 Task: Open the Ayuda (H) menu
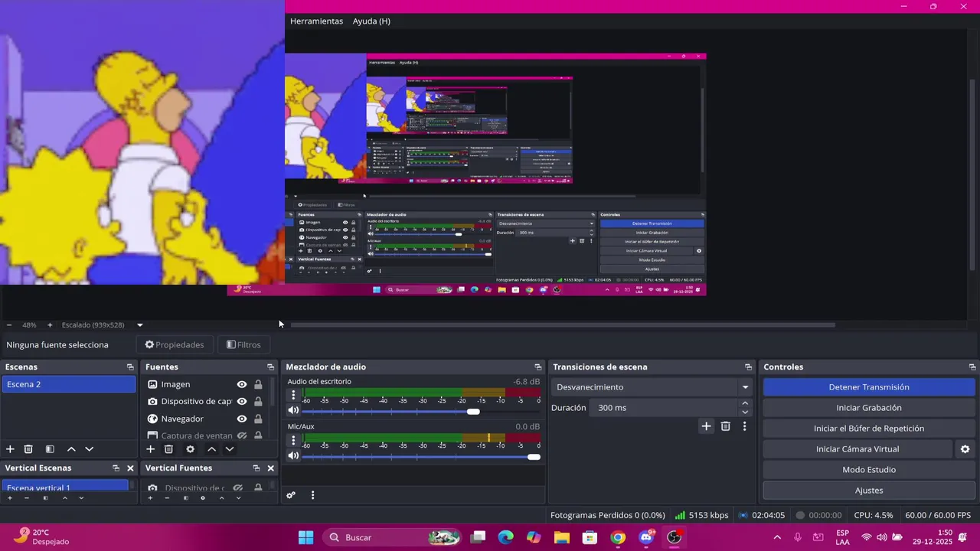(371, 21)
